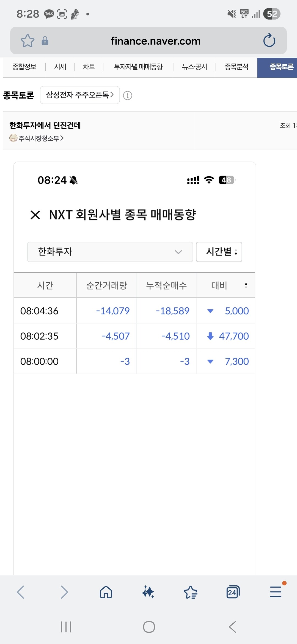
Task: Open the browser hamburger menu
Action: tap(276, 592)
